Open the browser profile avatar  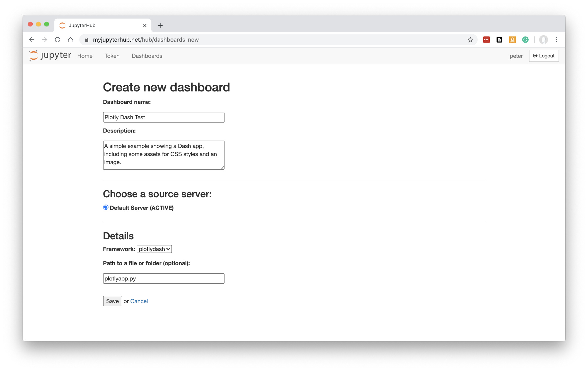(544, 40)
